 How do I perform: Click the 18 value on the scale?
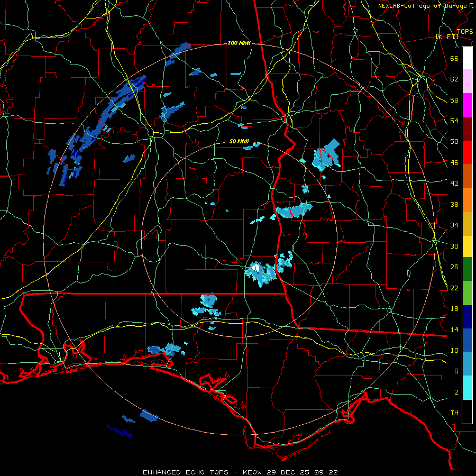[x=454, y=309]
